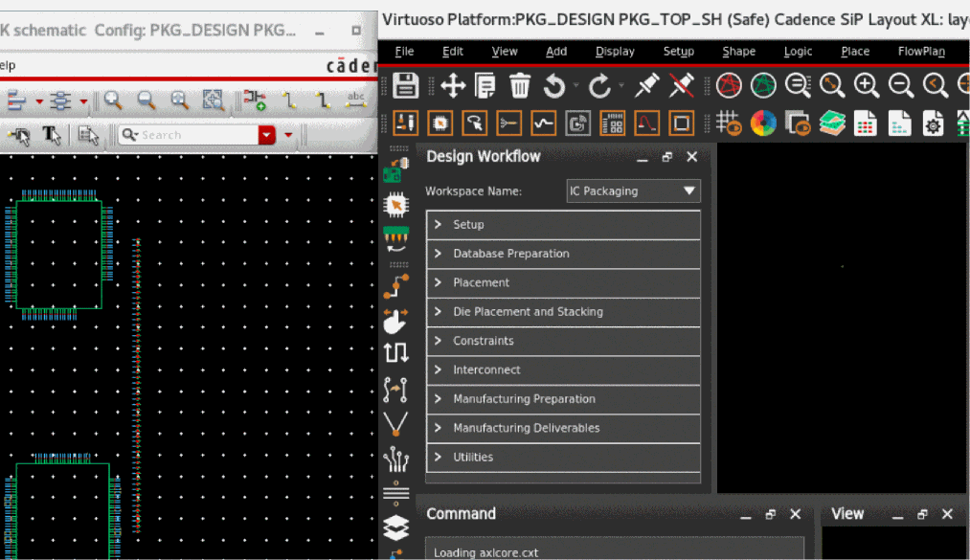
Task: Click the Unfix crossed pushpin icon
Action: [x=681, y=85]
